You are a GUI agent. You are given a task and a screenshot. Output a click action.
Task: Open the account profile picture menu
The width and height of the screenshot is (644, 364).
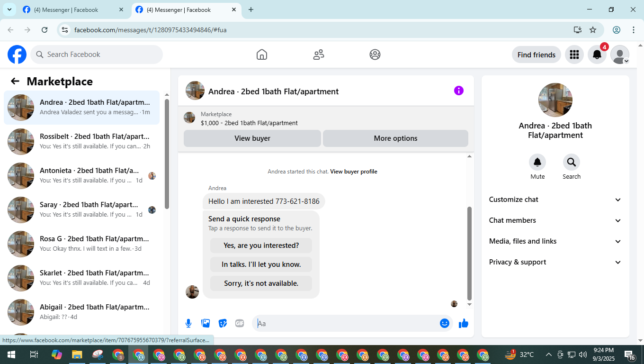point(620,55)
